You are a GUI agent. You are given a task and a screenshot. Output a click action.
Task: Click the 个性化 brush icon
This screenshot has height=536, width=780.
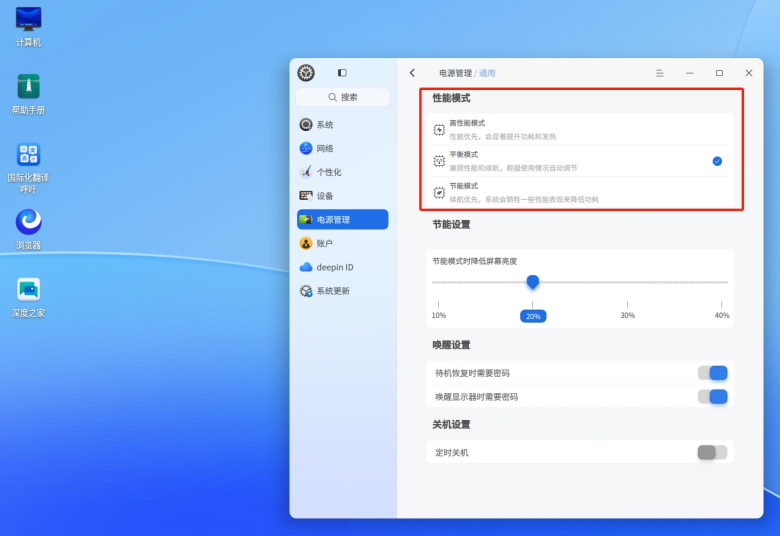pyautogui.click(x=306, y=172)
